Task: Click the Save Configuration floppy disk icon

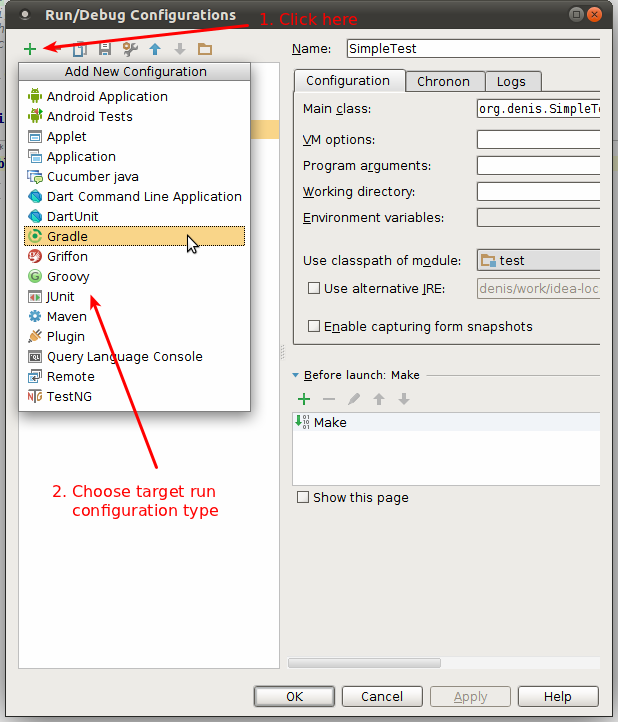Action: (x=104, y=48)
